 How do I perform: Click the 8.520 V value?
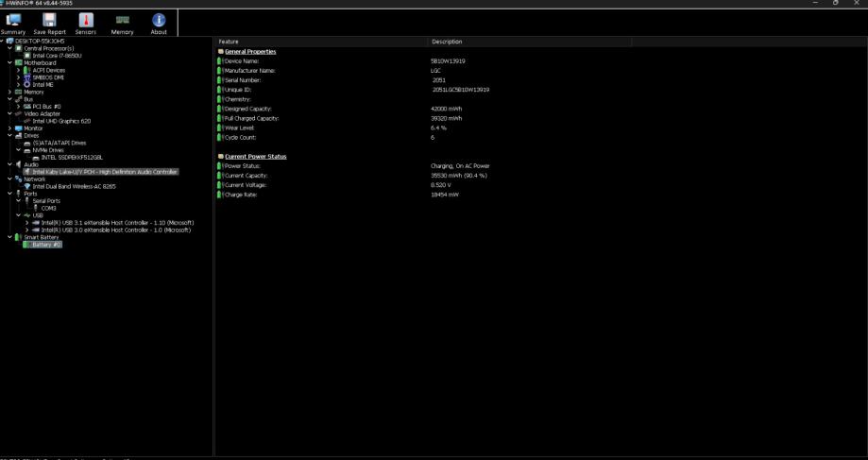(x=441, y=185)
